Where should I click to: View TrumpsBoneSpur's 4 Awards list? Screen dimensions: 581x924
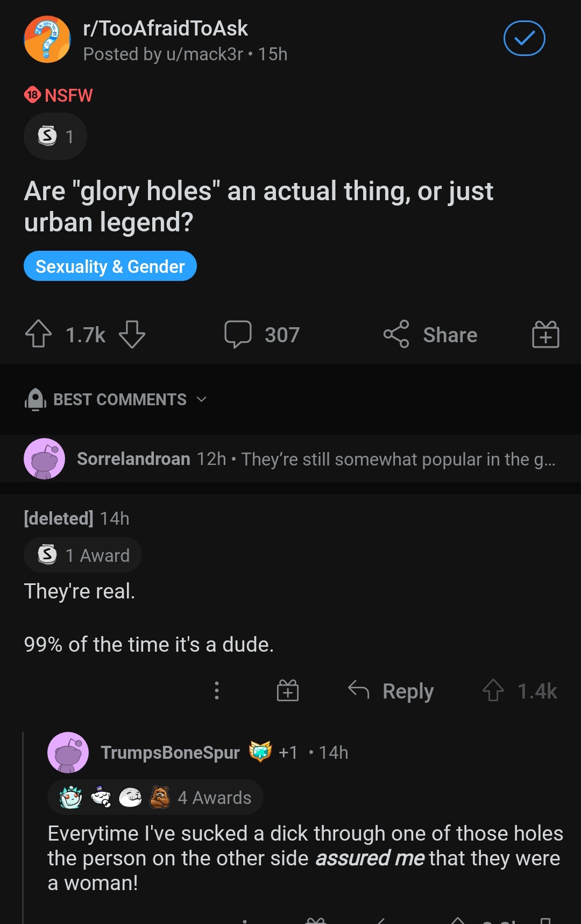[155, 798]
